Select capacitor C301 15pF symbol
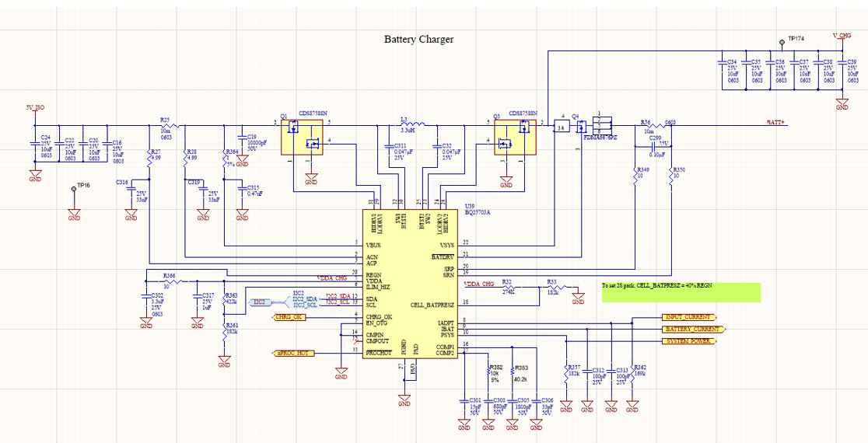 [464, 400]
